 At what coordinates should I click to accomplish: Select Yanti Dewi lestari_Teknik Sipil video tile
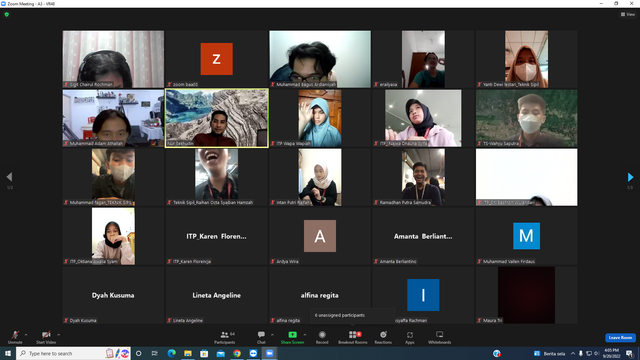(527, 59)
